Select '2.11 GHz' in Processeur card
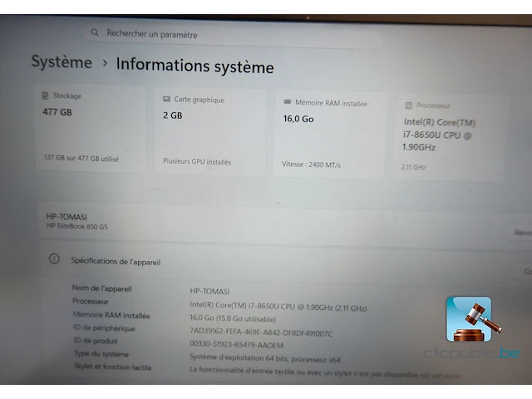 pos(413,167)
